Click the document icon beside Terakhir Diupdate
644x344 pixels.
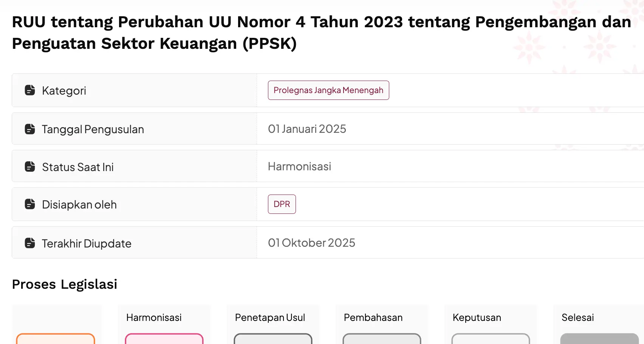click(29, 243)
